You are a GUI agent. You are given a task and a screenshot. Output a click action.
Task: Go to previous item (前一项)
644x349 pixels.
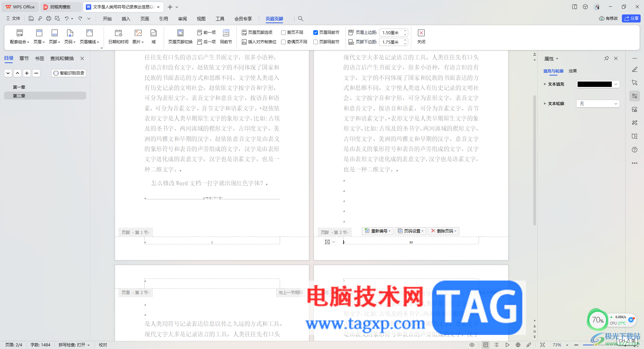click(206, 32)
